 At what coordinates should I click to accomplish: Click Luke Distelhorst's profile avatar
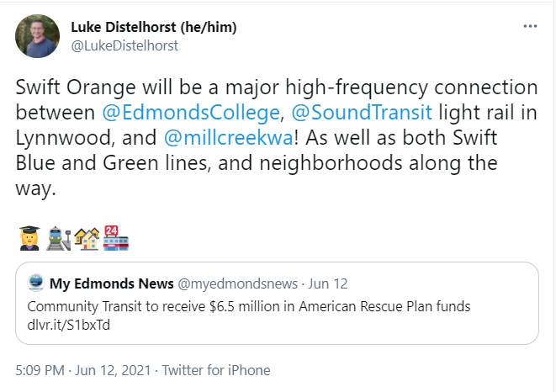(x=37, y=36)
